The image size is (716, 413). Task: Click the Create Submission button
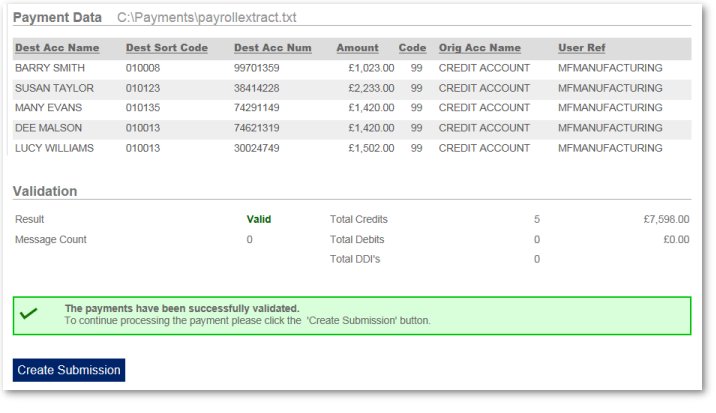pos(69,370)
